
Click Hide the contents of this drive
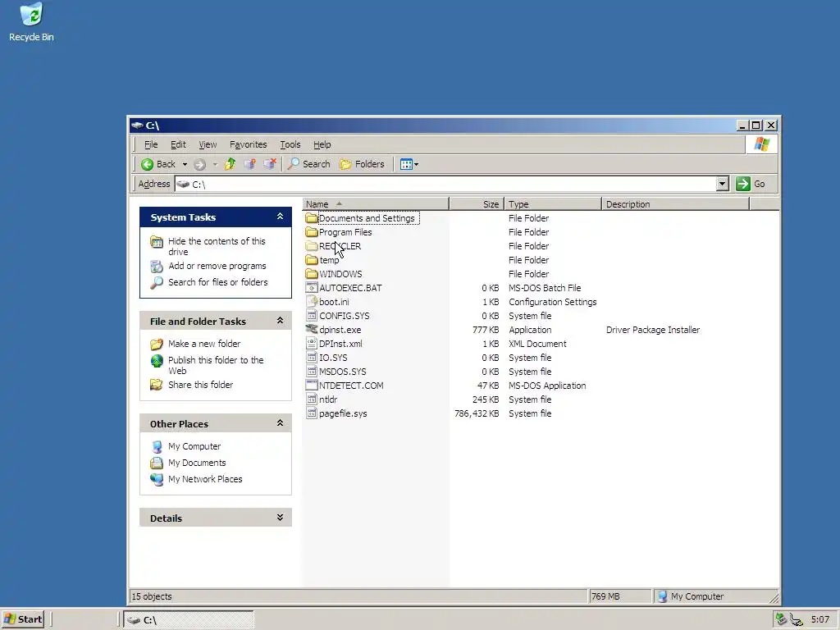tap(217, 246)
